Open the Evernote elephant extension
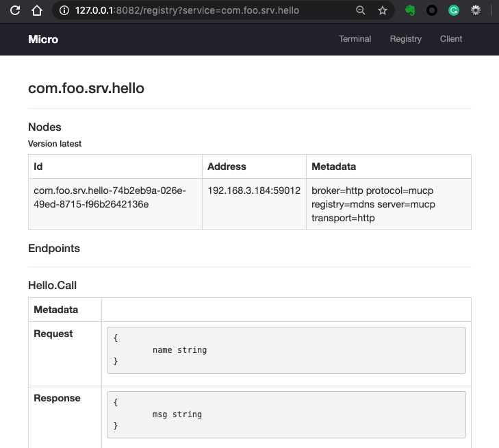 click(x=410, y=10)
